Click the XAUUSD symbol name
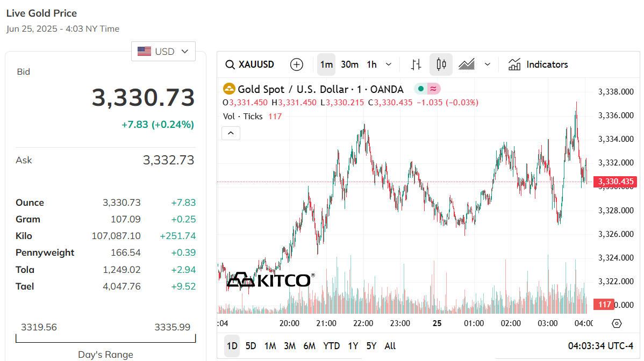Screen dimensions: 644x361 pos(256,64)
